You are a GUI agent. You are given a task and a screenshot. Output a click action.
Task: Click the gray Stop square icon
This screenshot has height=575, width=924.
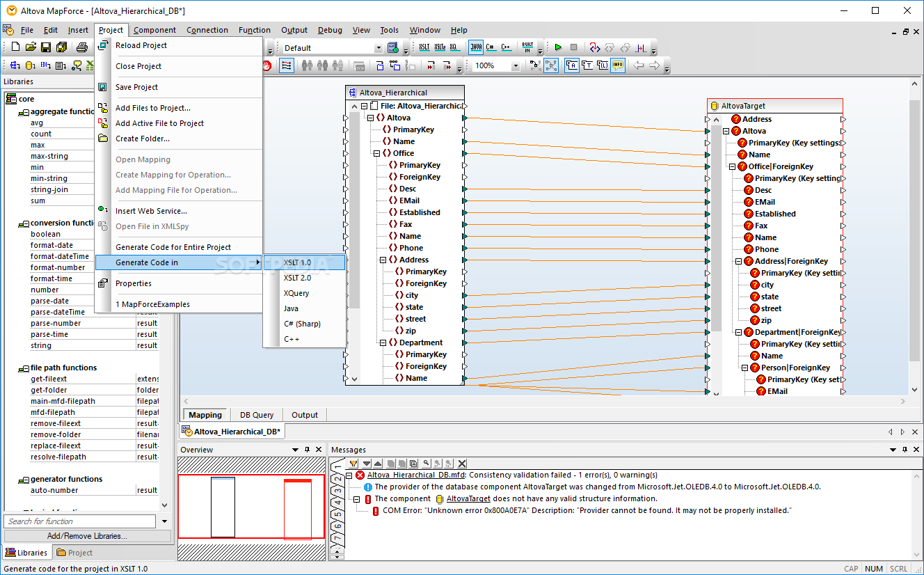coord(573,47)
